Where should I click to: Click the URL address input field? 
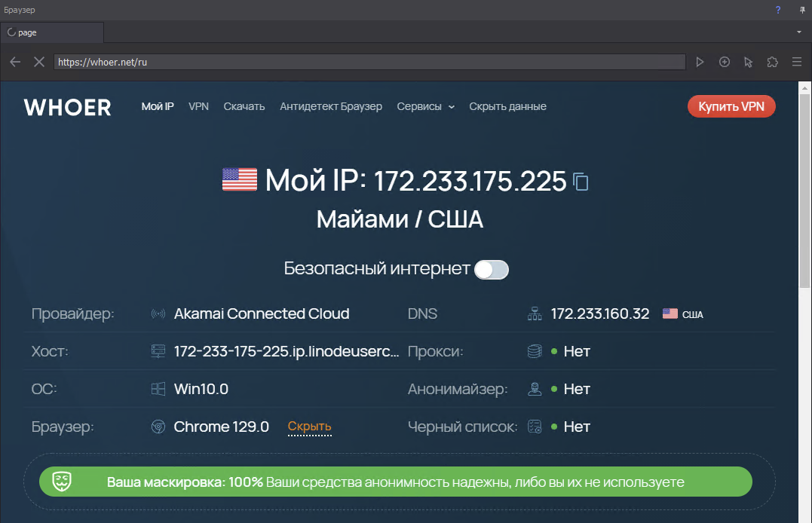[369, 62]
